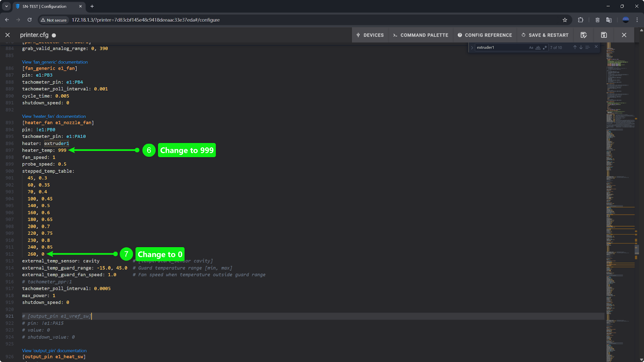The width and height of the screenshot is (644, 362).
Task: Close the editor using the toolbar X
Action: pyautogui.click(x=624, y=35)
